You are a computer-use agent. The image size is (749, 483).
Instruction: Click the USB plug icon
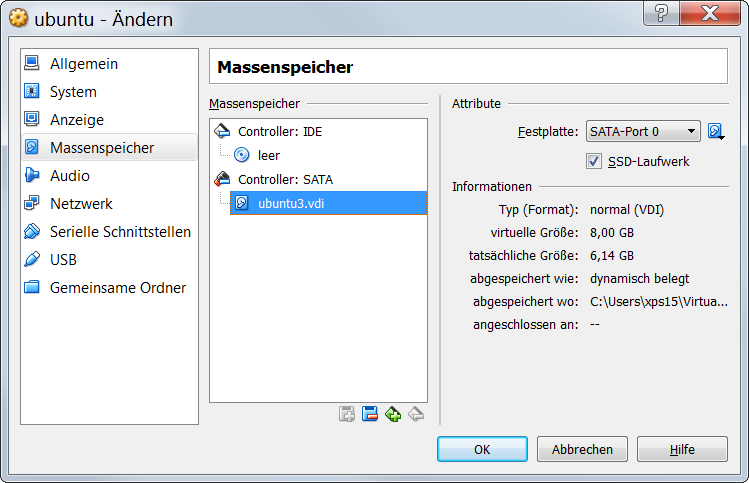(32, 259)
